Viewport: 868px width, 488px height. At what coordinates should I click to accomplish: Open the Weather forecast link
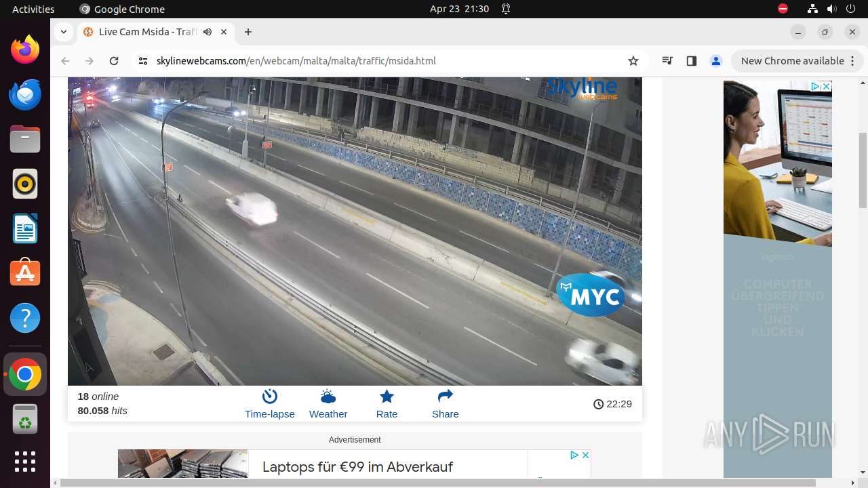pyautogui.click(x=328, y=405)
